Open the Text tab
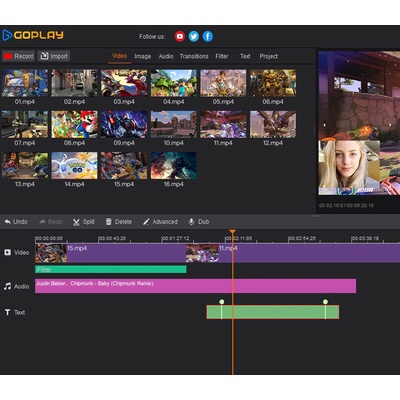This screenshot has width=400, height=400. (245, 56)
